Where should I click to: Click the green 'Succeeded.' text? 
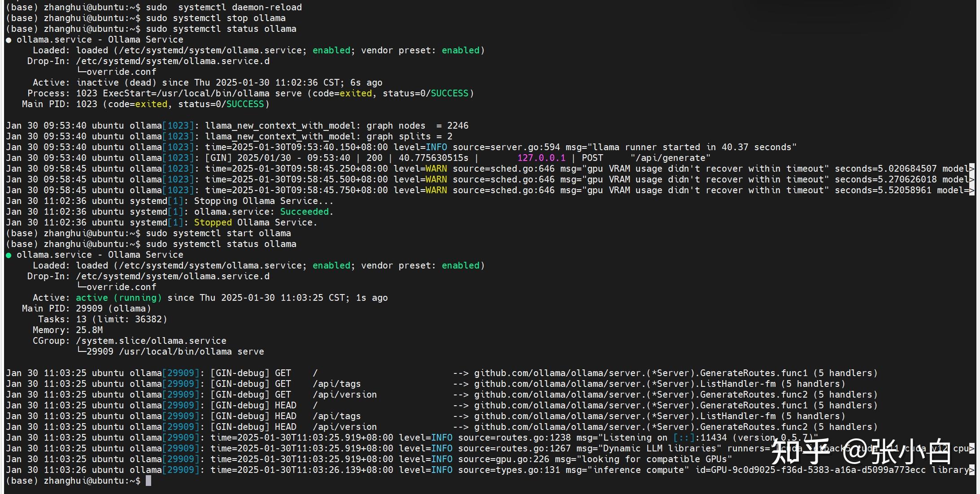point(307,212)
